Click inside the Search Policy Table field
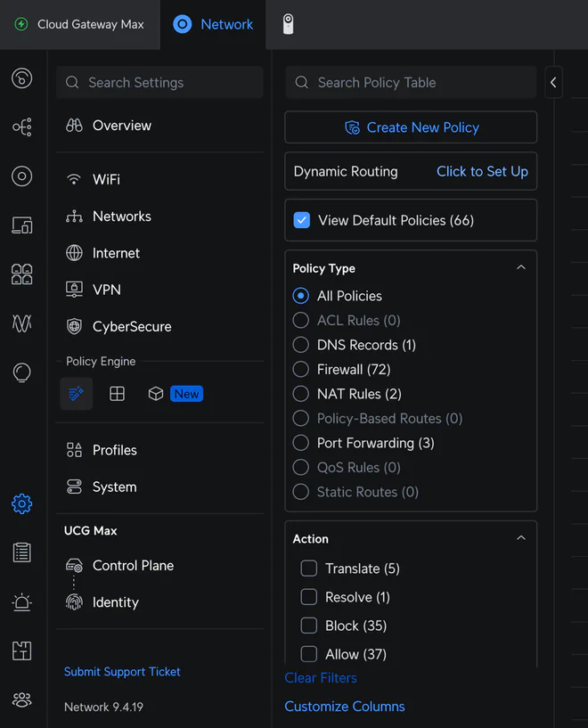The image size is (588, 728). coord(410,82)
